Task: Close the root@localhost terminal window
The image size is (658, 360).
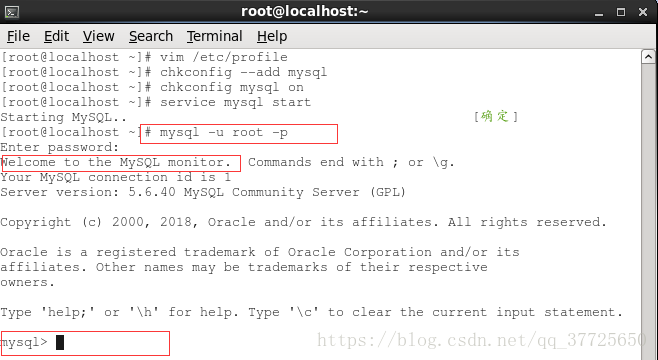Action: pyautogui.click(x=642, y=13)
